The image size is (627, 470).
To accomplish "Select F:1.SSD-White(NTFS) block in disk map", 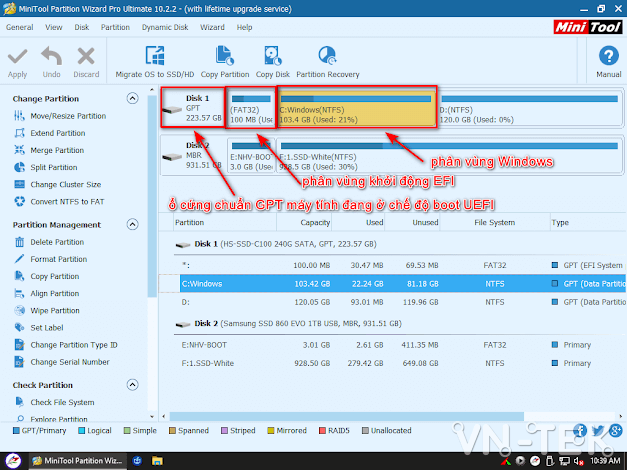I will (x=449, y=155).
